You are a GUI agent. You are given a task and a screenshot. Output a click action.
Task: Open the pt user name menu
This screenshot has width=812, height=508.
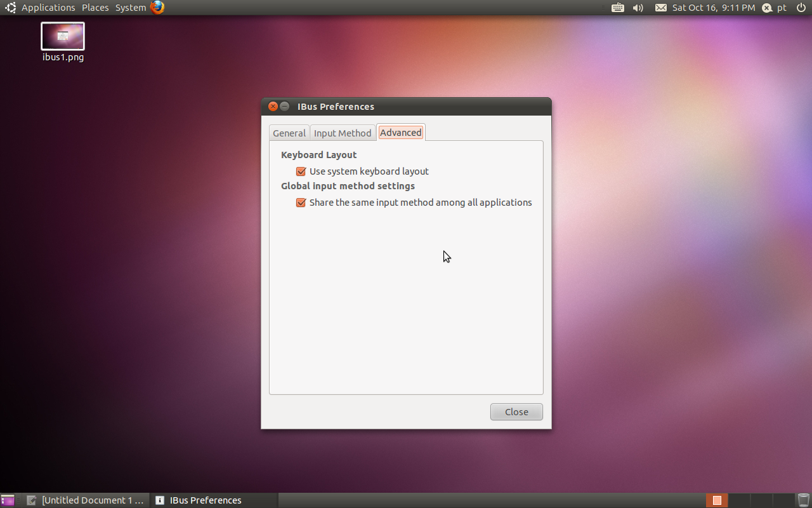pyautogui.click(x=782, y=8)
